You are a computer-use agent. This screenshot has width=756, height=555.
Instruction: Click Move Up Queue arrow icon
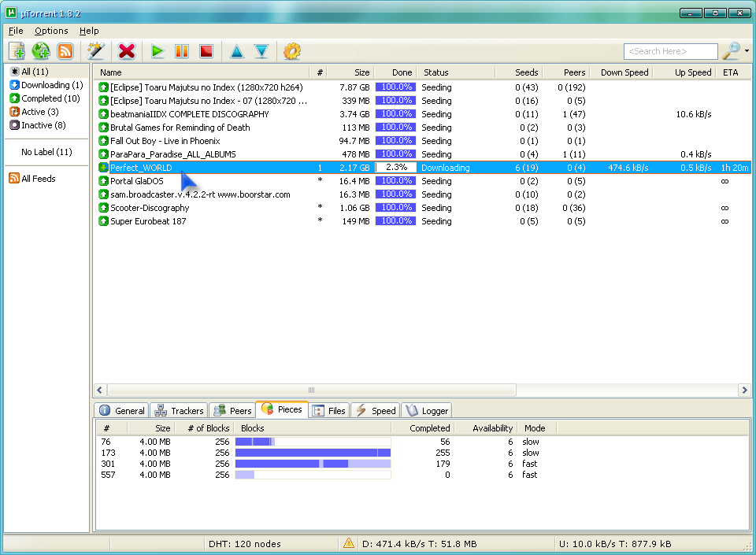(x=237, y=51)
